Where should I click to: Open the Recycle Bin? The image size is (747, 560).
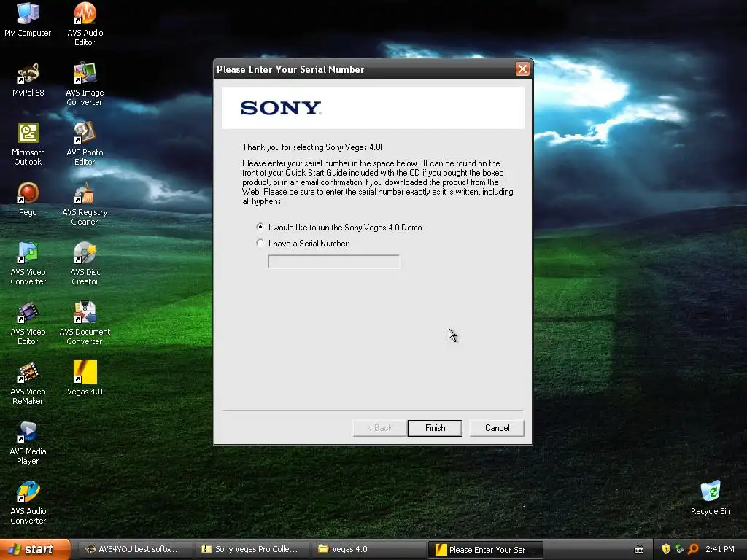pos(711,498)
